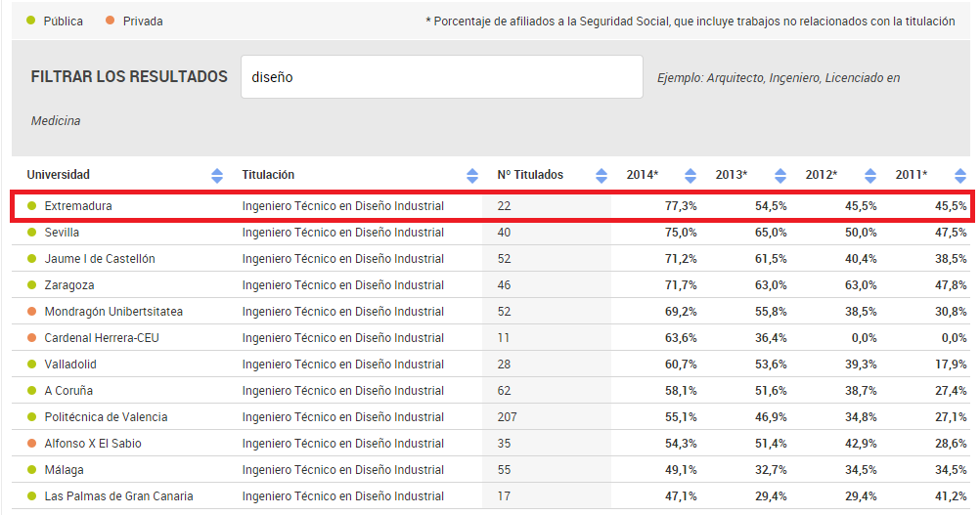980x515 pixels.
Task: Click Las Palmas 41,2% value for 2011
Action: (x=951, y=496)
